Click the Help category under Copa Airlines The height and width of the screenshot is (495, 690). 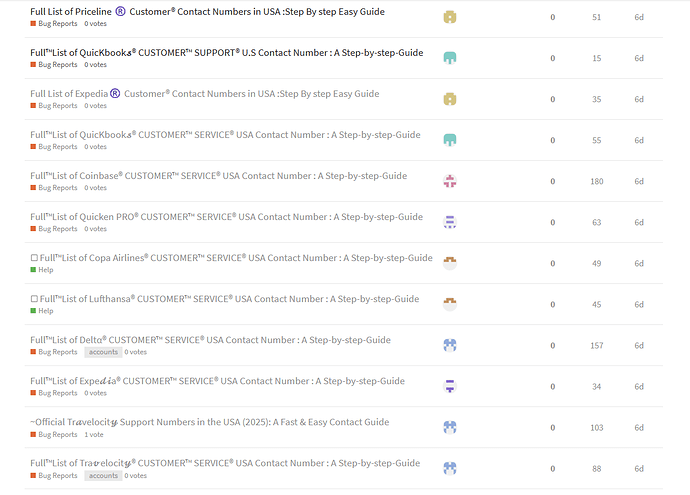(45, 270)
